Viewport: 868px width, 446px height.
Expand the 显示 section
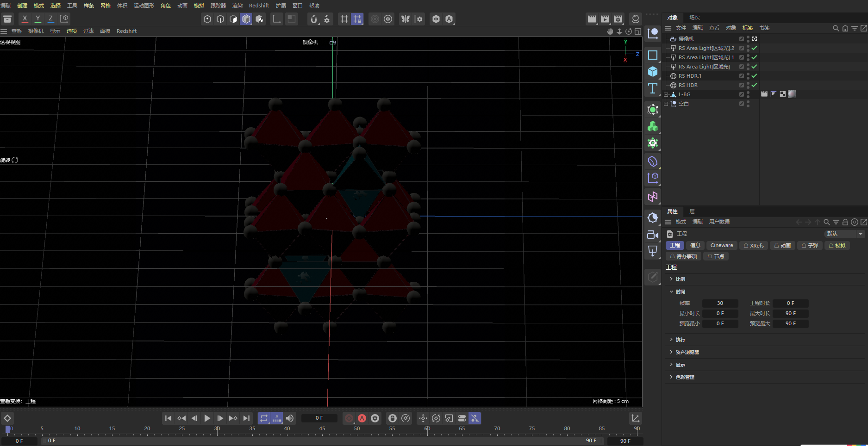671,365
